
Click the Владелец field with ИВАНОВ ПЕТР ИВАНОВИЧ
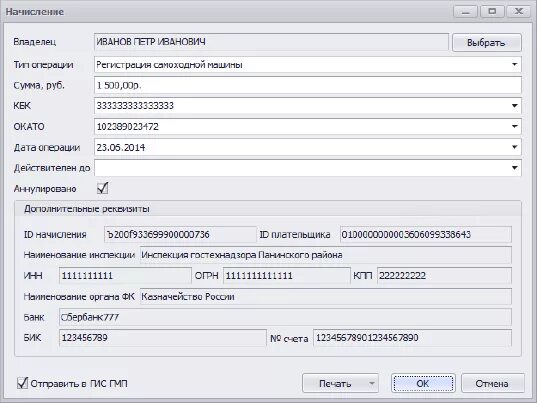tap(271, 42)
